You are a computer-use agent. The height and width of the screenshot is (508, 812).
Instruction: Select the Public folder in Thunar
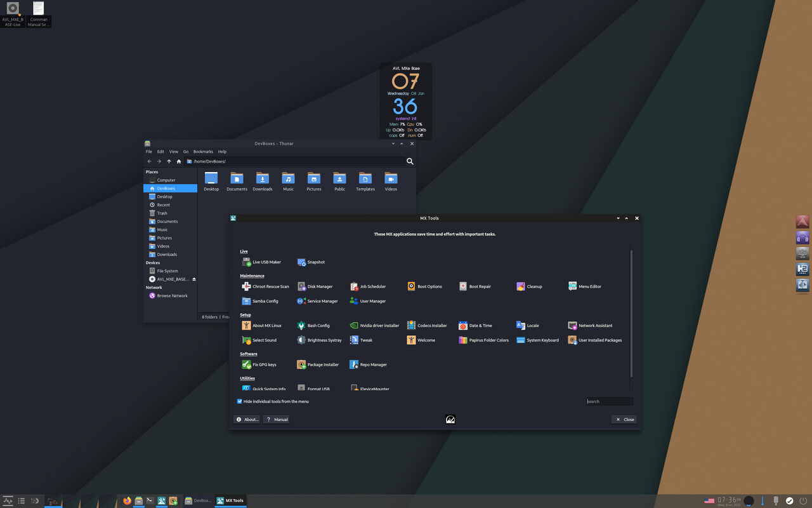point(339,182)
